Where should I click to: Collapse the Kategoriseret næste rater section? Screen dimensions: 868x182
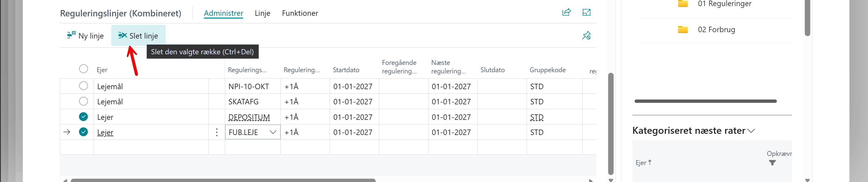[x=751, y=131]
